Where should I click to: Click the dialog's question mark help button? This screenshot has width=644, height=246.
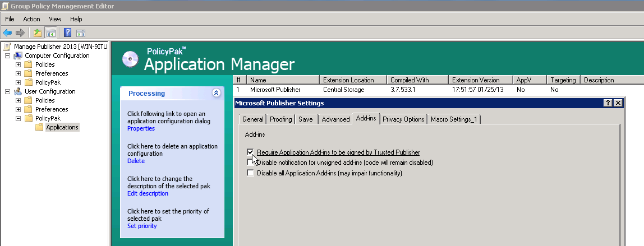pyautogui.click(x=608, y=103)
